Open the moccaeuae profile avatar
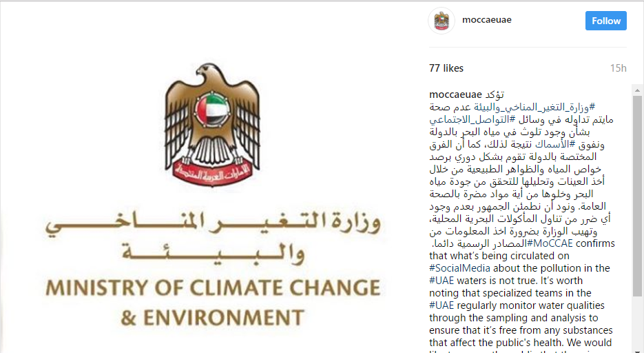The width and height of the screenshot is (644, 353). click(442, 21)
